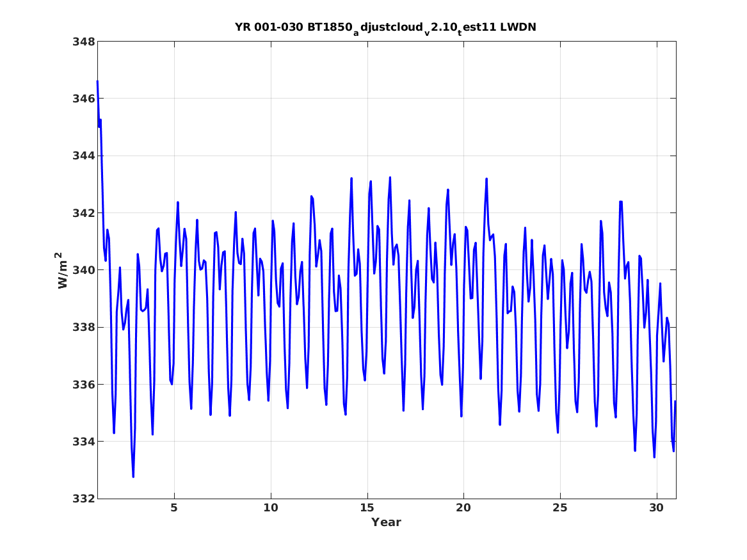Click the Year x-axis label
Image resolution: width=747 pixels, height=560 pixels.
tap(387, 522)
